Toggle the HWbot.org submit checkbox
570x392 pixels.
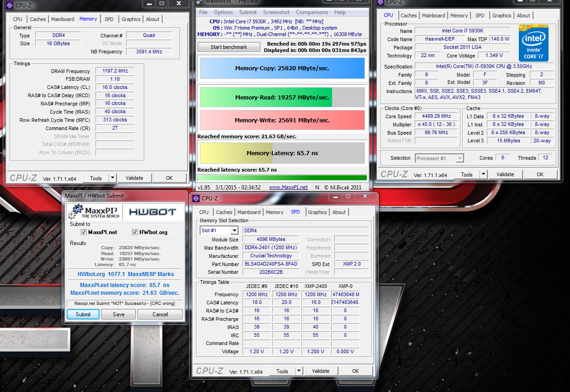(135, 232)
